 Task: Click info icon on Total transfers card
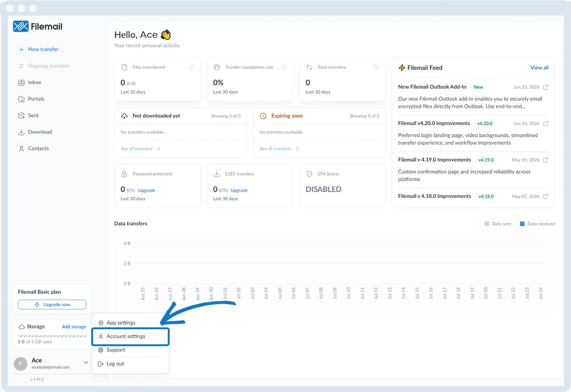point(376,67)
